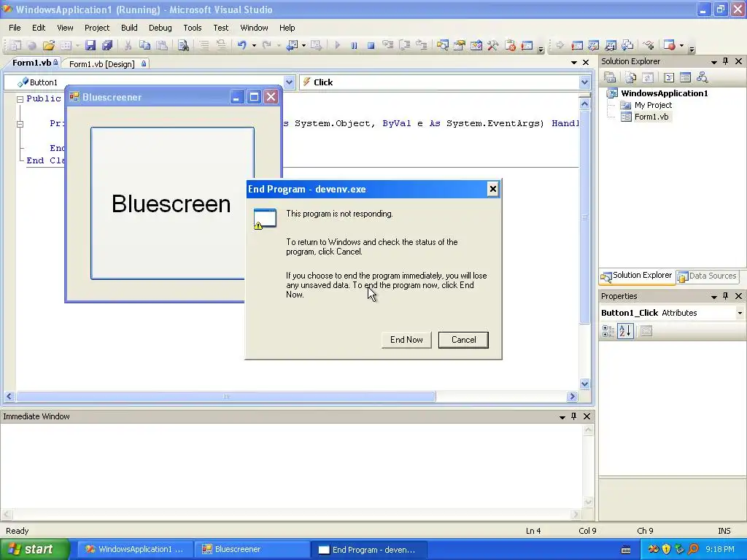Click the blue Undo arrow icon

[x=242, y=45]
